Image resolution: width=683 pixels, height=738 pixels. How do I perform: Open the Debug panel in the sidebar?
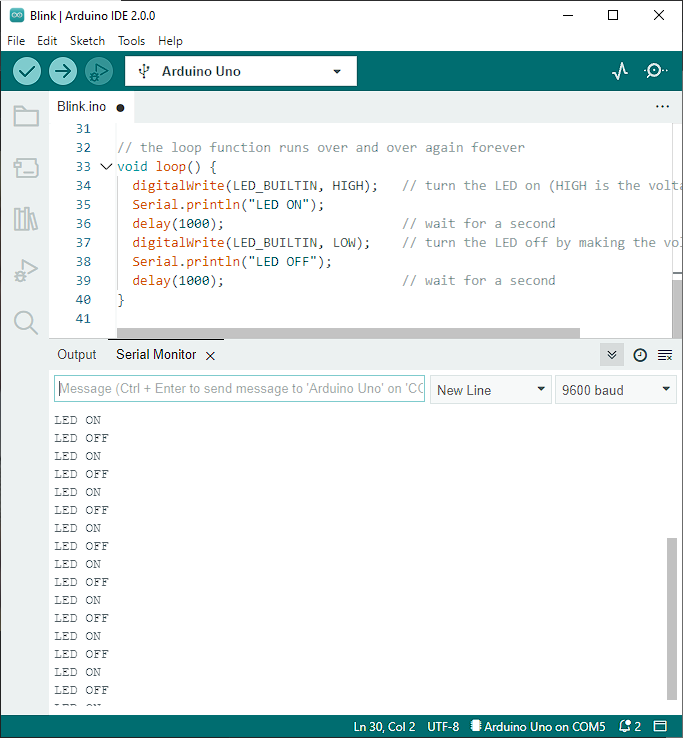26,271
